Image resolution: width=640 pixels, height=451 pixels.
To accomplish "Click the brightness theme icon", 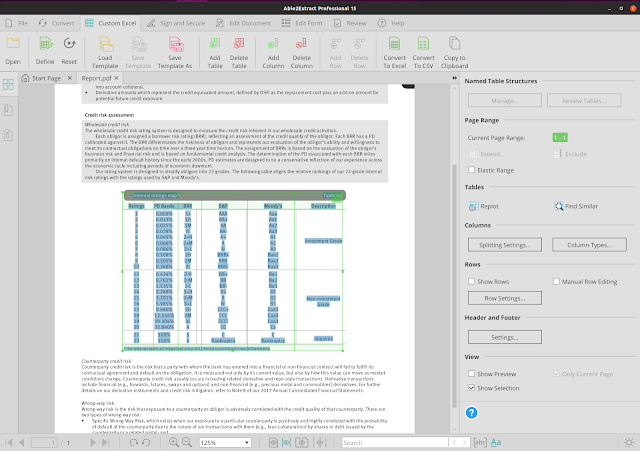I will pos(629,442).
